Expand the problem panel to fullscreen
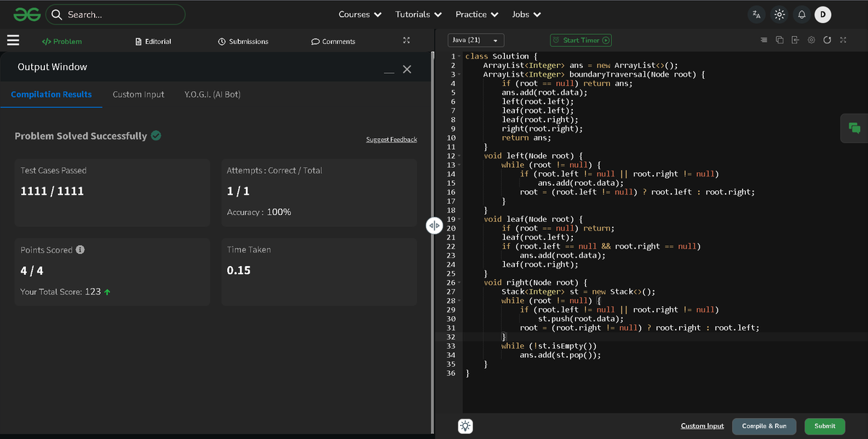 (x=407, y=41)
